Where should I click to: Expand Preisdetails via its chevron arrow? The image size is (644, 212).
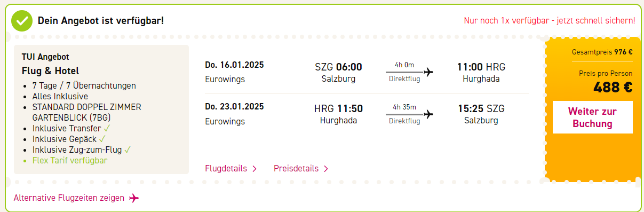326,169
